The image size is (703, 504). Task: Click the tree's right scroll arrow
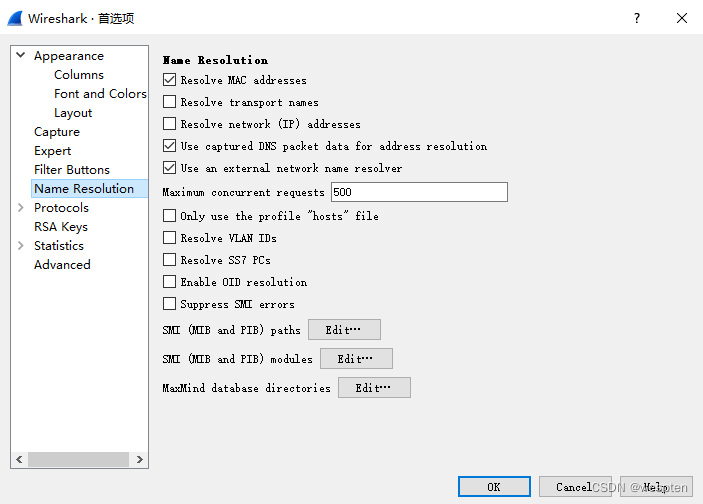pos(139,459)
